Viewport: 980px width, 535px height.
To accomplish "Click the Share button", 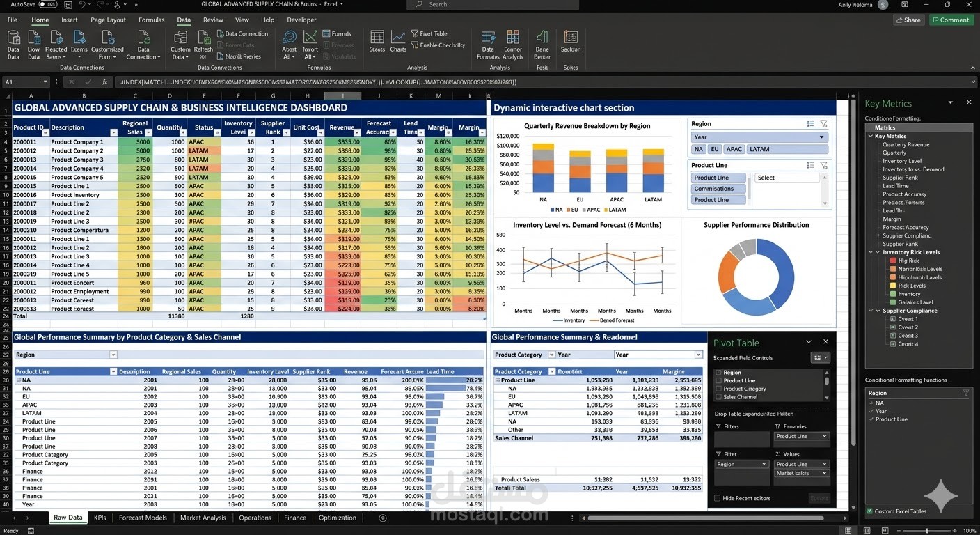I will pyautogui.click(x=908, y=20).
